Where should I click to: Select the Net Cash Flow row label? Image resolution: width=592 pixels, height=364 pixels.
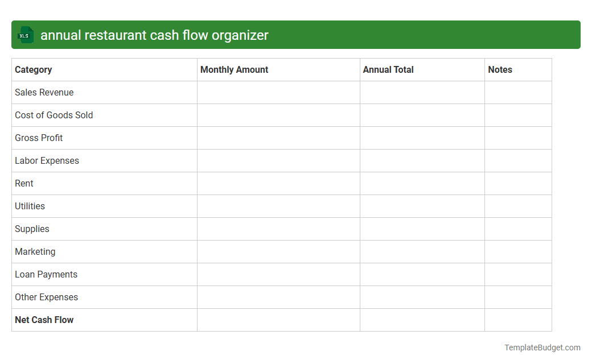coord(44,320)
